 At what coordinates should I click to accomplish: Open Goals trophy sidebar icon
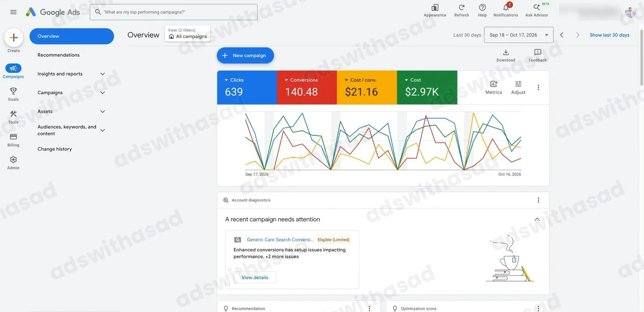click(x=13, y=91)
